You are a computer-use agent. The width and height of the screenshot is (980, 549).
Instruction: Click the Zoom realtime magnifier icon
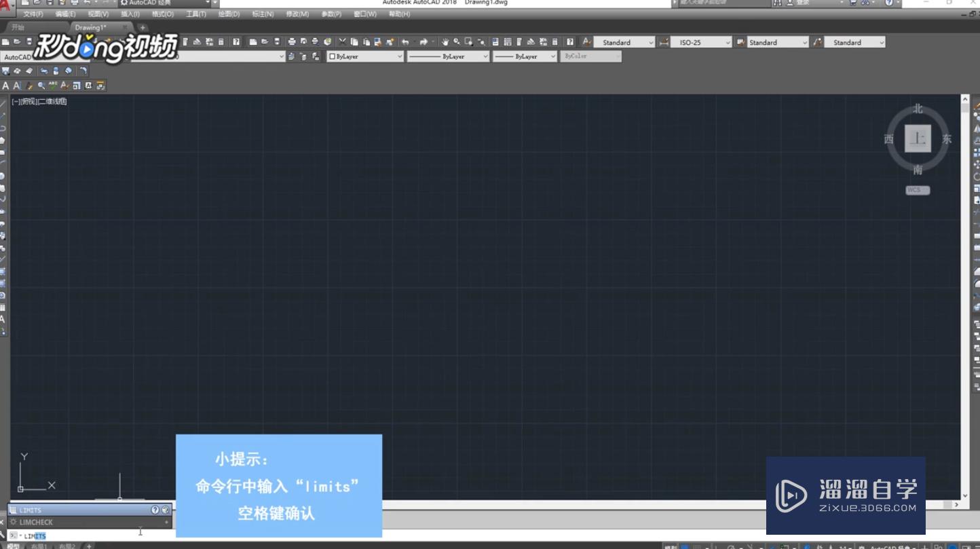point(457,42)
